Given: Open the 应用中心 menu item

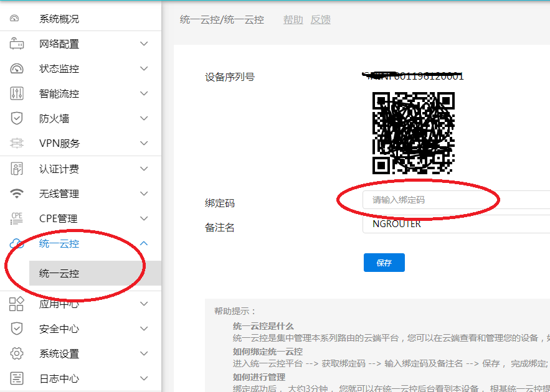Looking at the screenshot, I should 59,304.
